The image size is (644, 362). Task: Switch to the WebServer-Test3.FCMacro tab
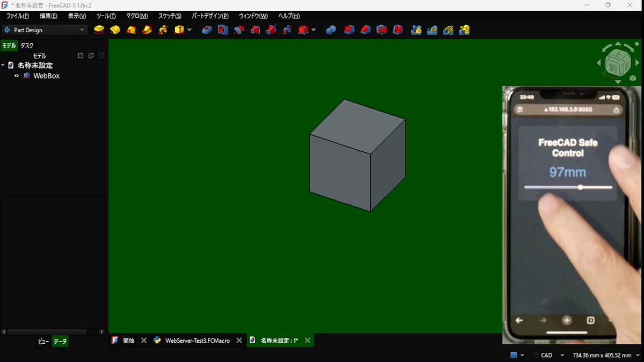[x=197, y=341]
